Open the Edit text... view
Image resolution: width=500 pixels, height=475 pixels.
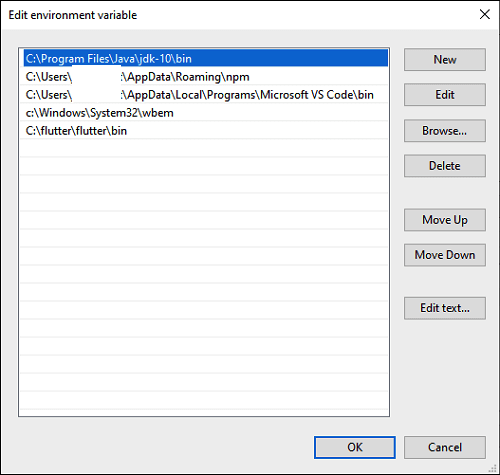[x=445, y=308]
